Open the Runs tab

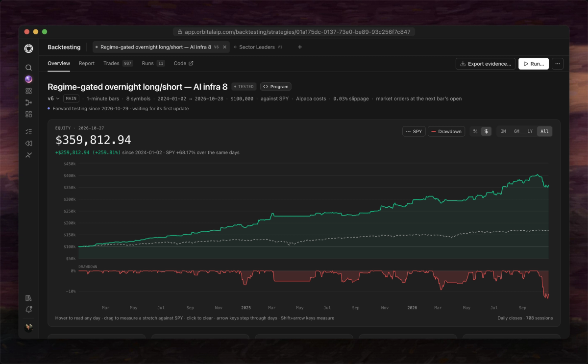click(153, 63)
